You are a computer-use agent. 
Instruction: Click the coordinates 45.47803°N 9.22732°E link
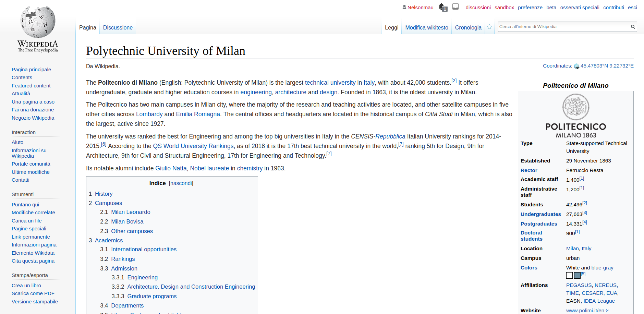[607, 66]
